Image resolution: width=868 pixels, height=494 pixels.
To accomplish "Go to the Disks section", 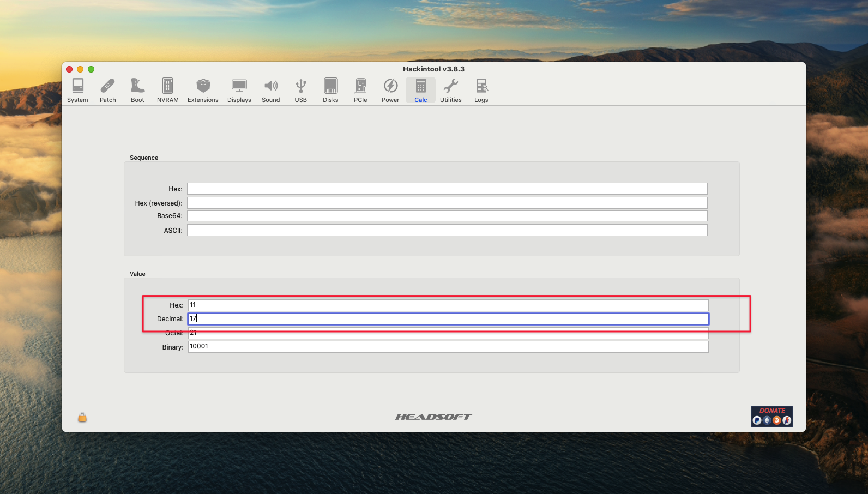I will (330, 90).
